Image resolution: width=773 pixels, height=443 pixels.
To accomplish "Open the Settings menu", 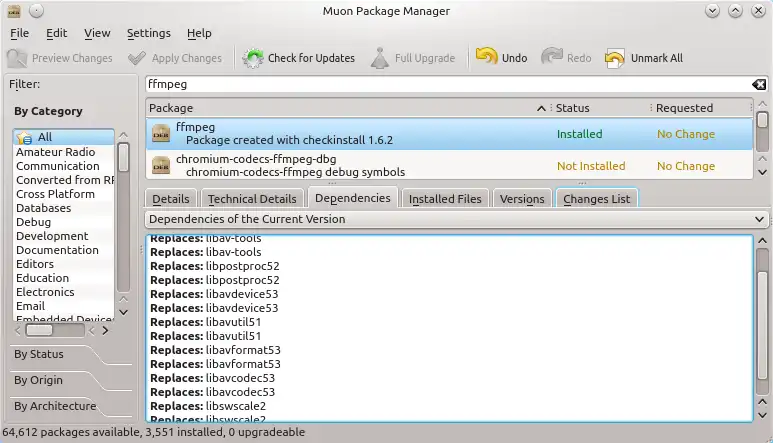I will [x=149, y=33].
